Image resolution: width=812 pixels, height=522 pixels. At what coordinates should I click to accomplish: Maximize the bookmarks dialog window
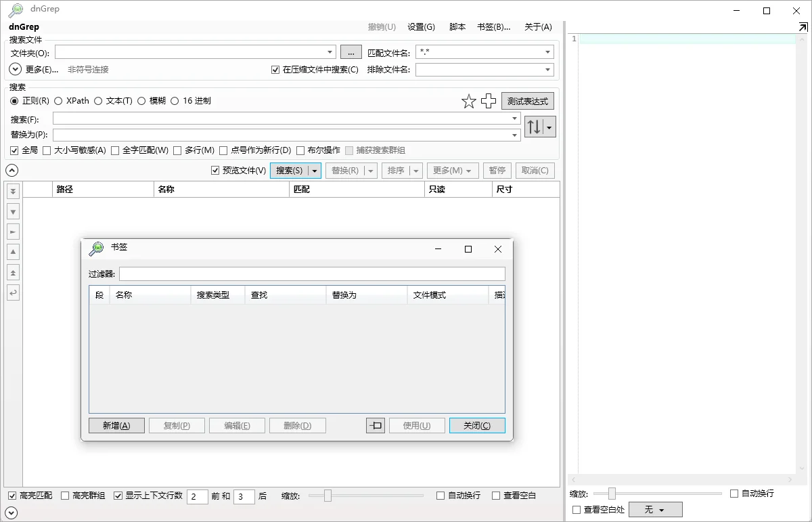click(x=468, y=249)
